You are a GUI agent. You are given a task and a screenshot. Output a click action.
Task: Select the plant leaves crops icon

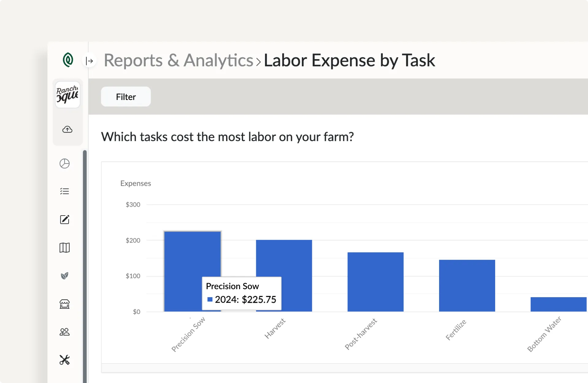click(65, 276)
